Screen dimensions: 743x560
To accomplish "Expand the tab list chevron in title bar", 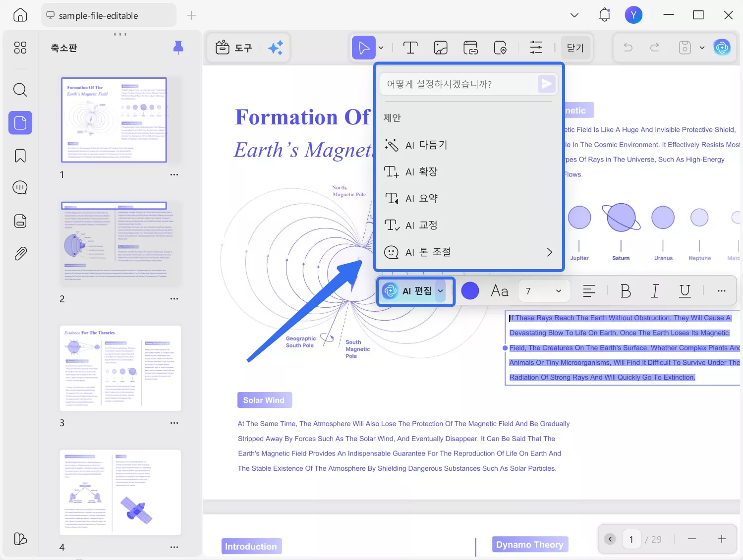I will pos(574,15).
